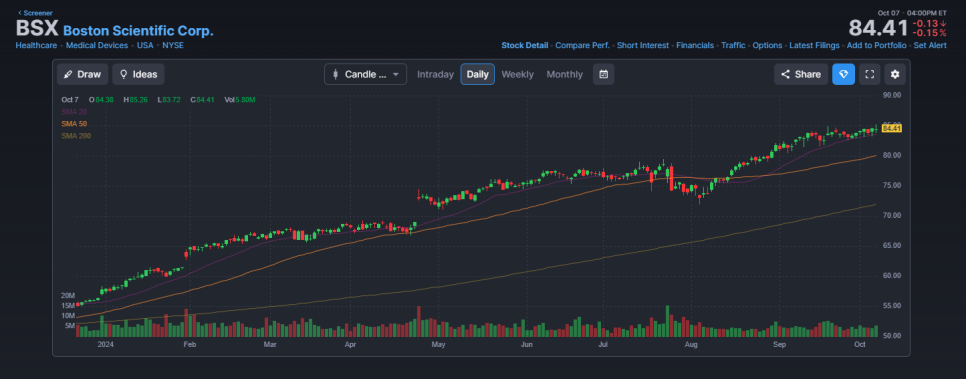
Task: Select the Daily timeframe
Action: coord(477,75)
